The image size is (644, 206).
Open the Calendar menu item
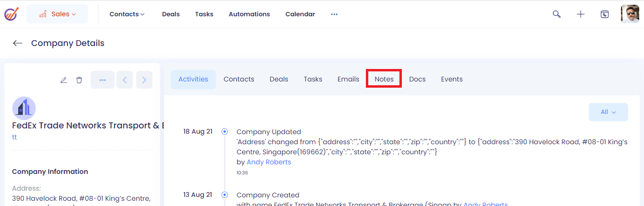[300, 14]
